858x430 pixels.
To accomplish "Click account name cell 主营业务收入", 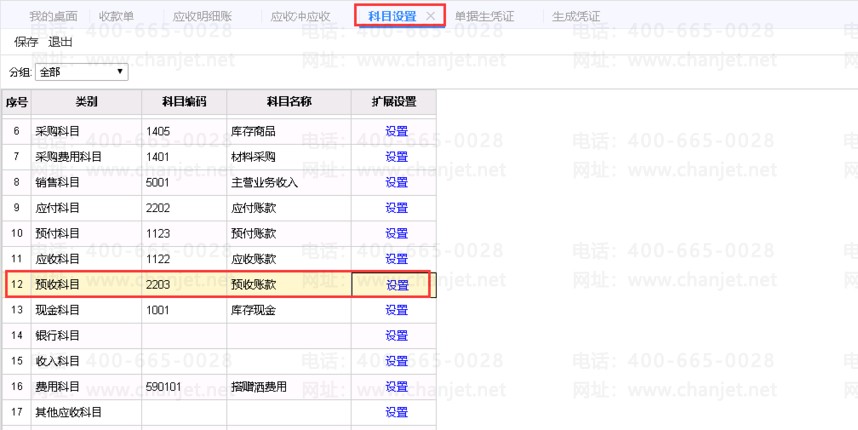I will (x=289, y=182).
